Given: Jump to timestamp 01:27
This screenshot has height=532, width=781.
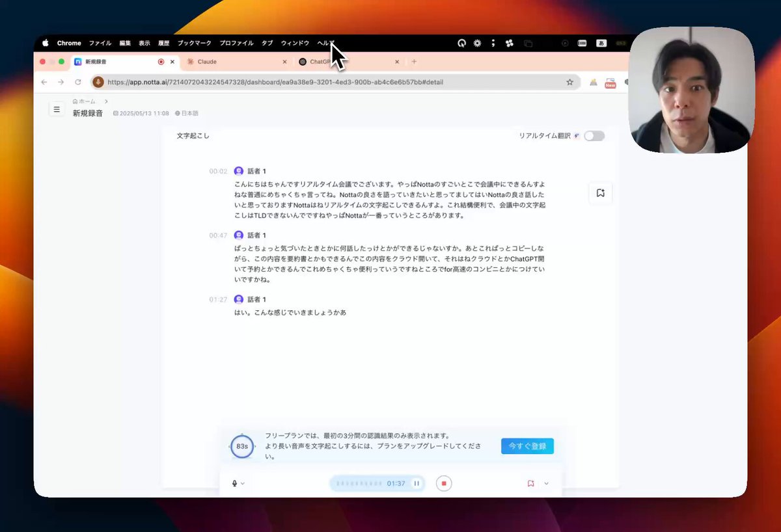Looking at the screenshot, I should (218, 300).
